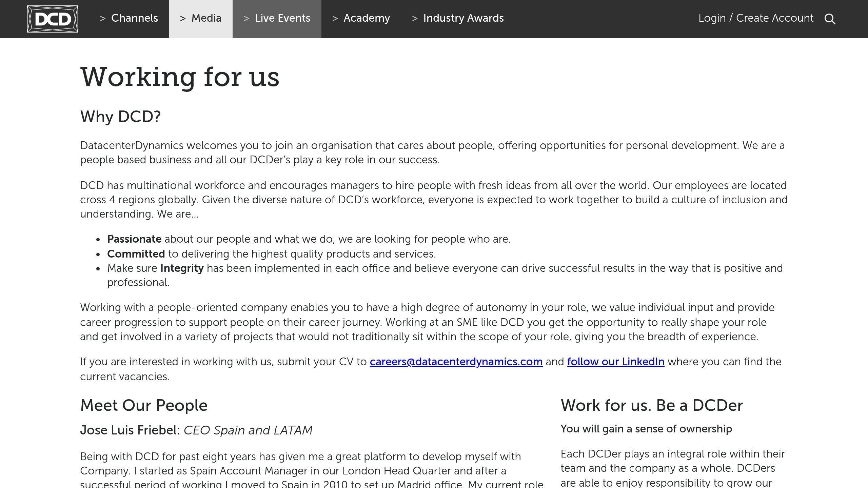Viewport: 868px width, 488px height.
Task: Go to Live Events section
Action: [282, 18]
